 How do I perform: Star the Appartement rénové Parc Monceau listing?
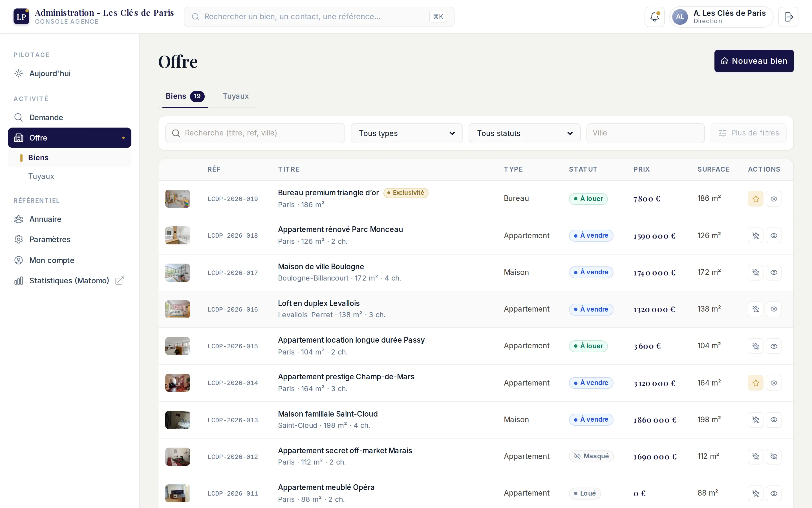coord(756,236)
